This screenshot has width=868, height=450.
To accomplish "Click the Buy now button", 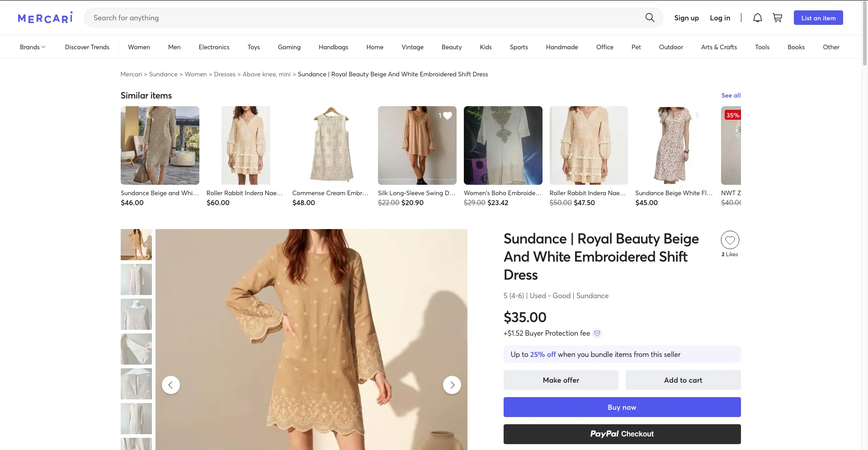I will 622,407.
